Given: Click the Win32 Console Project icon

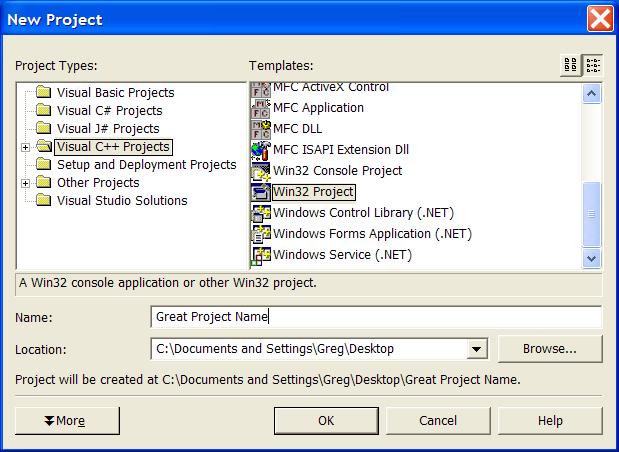Looking at the screenshot, I should 261,171.
